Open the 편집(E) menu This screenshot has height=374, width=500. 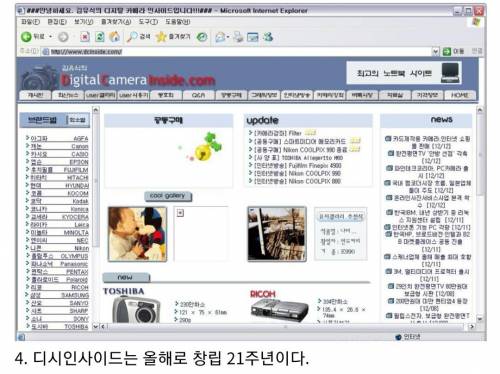tap(57, 22)
